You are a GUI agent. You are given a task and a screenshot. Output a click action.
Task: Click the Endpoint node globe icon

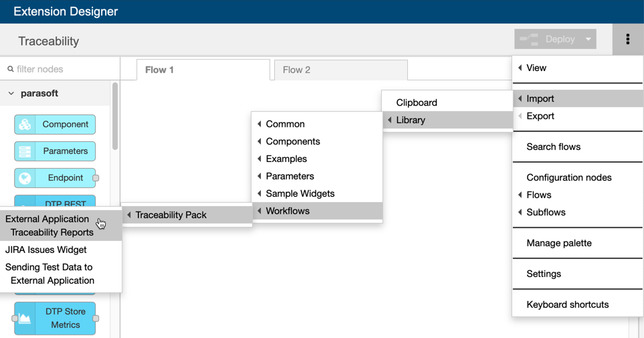[x=25, y=178]
